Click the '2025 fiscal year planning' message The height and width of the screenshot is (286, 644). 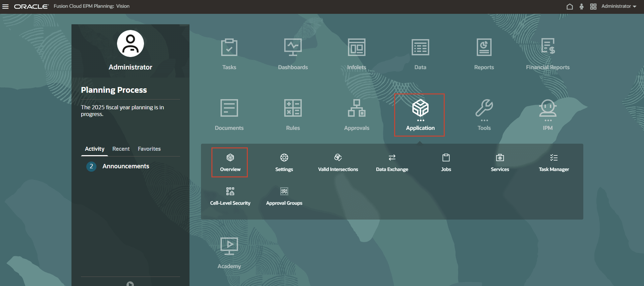(122, 111)
